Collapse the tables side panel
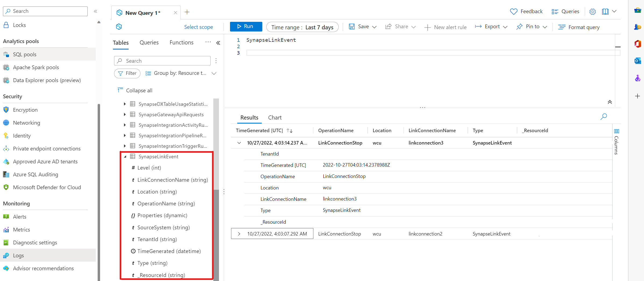 (x=218, y=43)
